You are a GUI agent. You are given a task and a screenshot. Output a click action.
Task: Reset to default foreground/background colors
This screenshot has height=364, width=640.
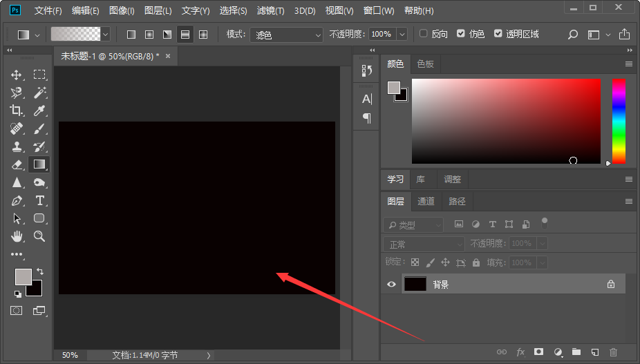coord(17,294)
